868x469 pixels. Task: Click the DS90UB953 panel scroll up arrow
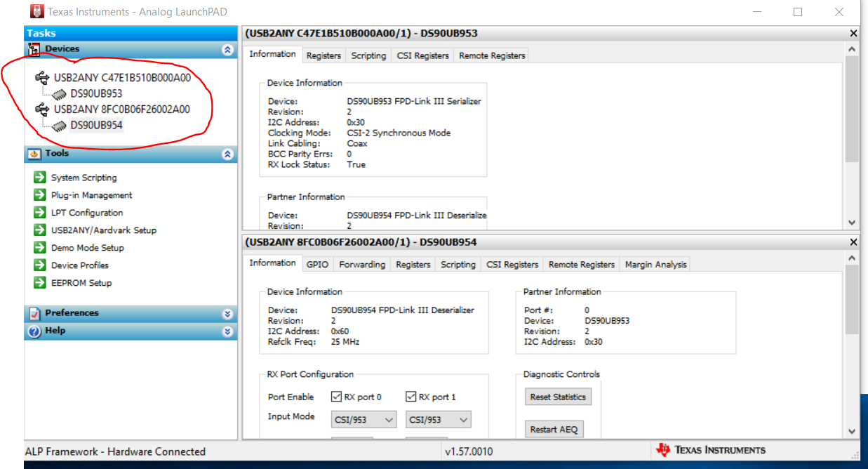[x=852, y=50]
